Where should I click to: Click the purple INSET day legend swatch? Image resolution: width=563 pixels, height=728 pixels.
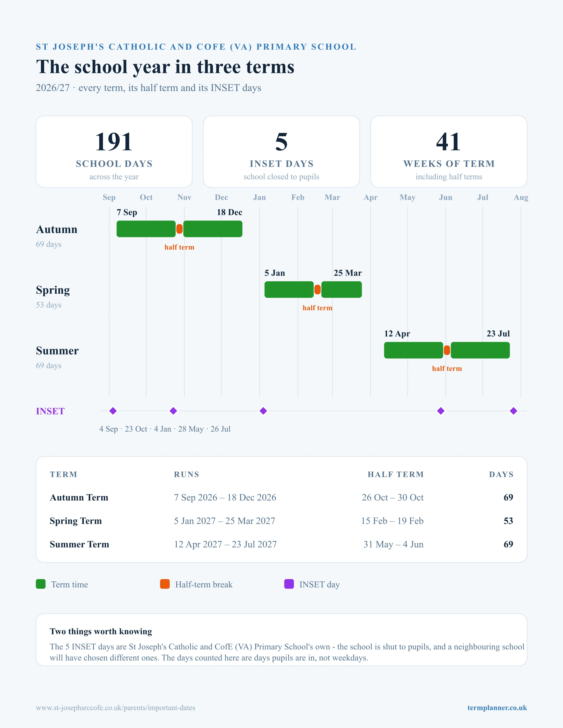(289, 584)
